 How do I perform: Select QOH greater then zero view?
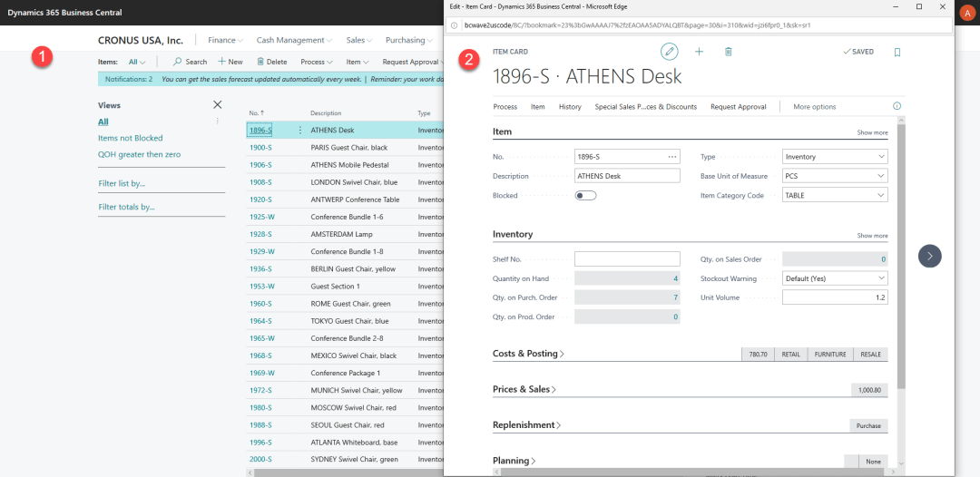point(140,154)
